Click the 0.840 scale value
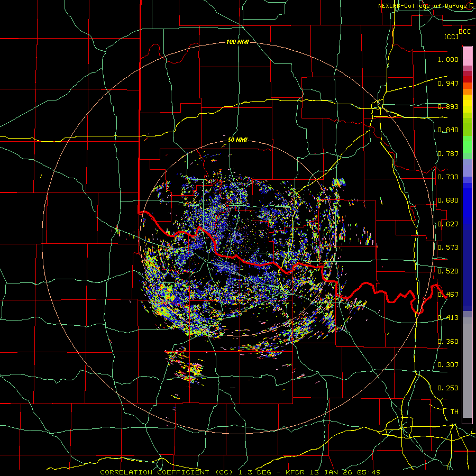Screen dimensions: 476x476 448,130
